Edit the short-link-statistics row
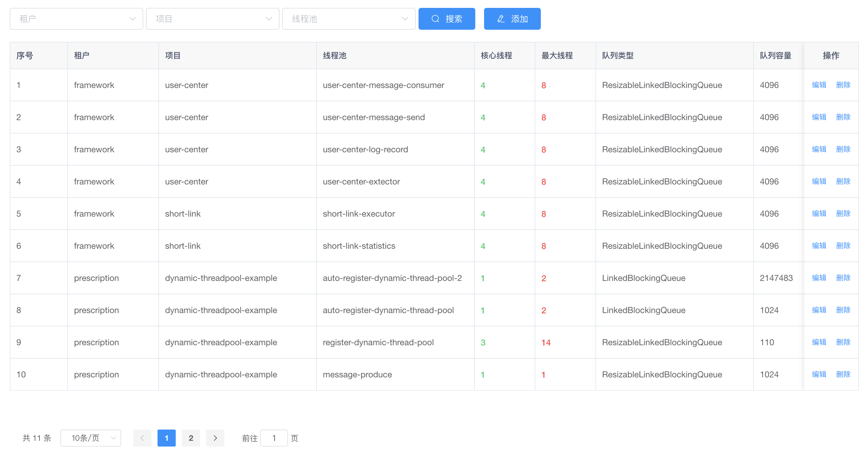This screenshot has width=868, height=452. coord(819,246)
